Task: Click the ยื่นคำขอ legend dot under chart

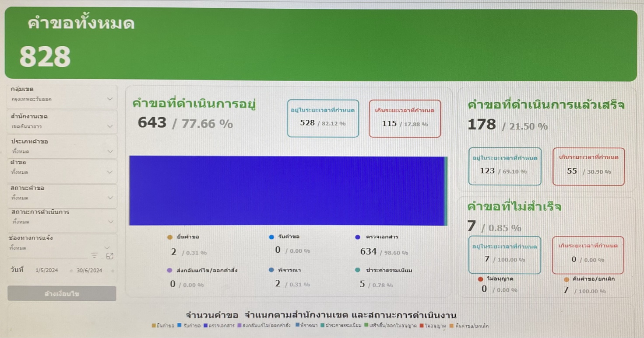Action: [x=170, y=237]
